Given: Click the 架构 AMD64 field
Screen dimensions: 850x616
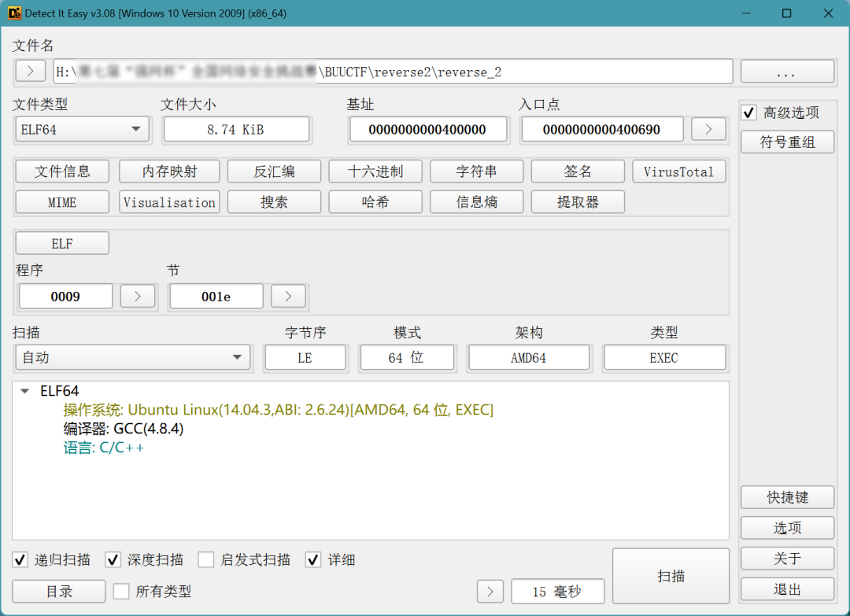Looking at the screenshot, I should point(529,358).
